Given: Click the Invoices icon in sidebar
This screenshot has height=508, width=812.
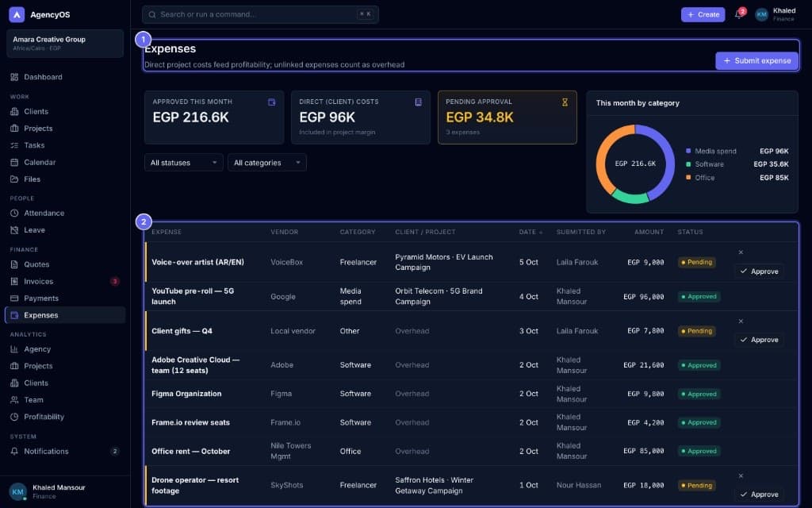Looking at the screenshot, I should pos(14,281).
